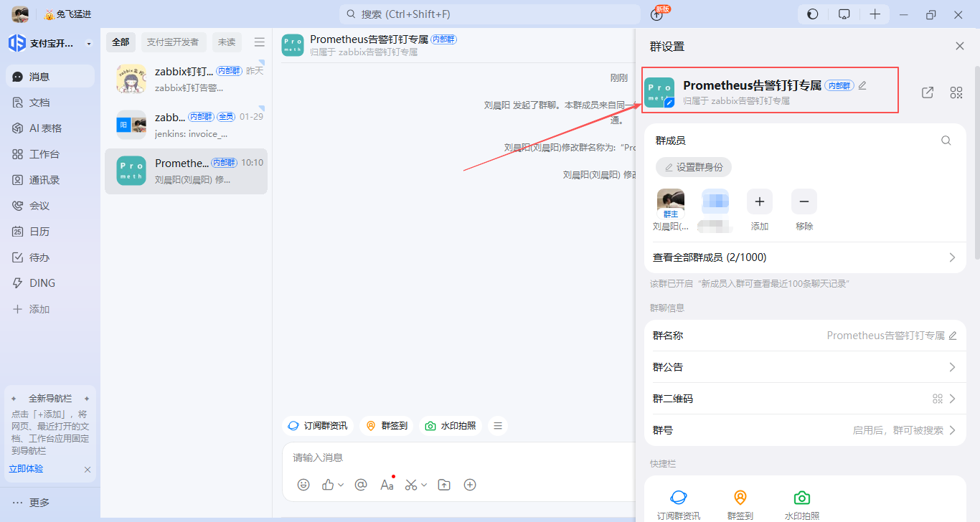
Task: Open the Aa text formatting tool
Action: pyautogui.click(x=387, y=485)
